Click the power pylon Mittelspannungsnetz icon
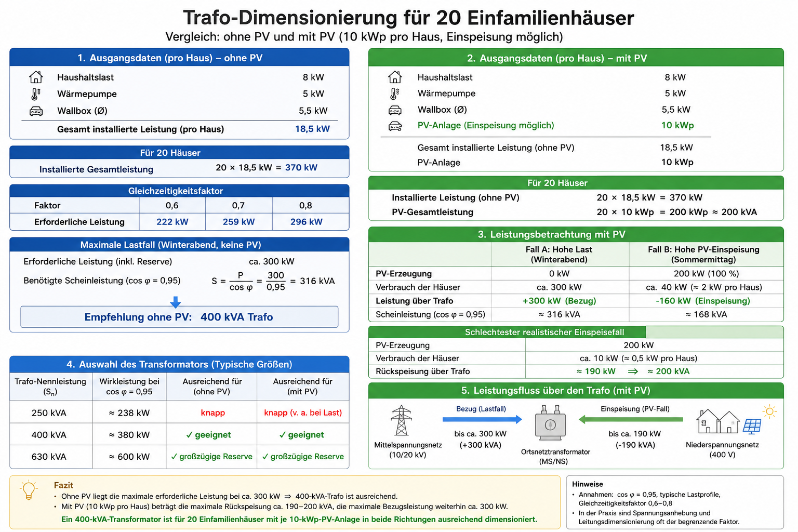This screenshot has width=798, height=532. [x=402, y=420]
